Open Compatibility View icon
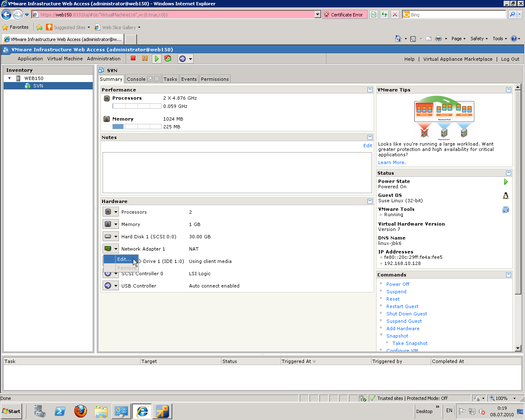Viewport: 525px width, 420px height. point(374,15)
